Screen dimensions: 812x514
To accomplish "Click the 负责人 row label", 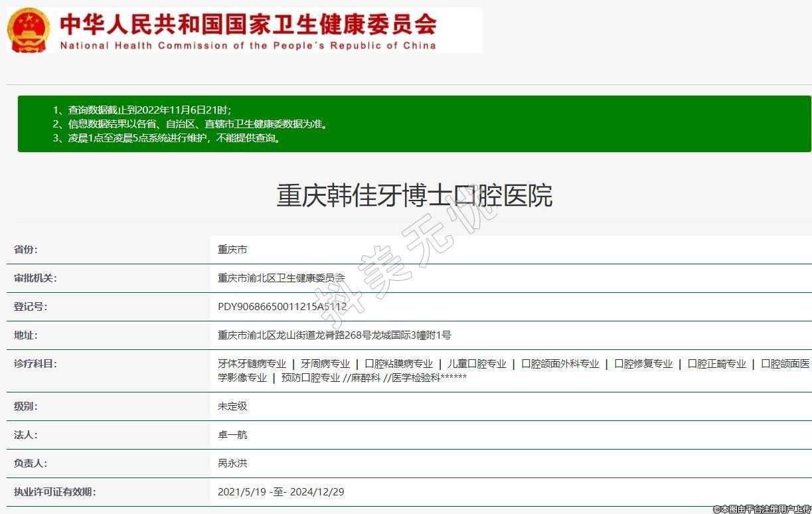I will (31, 464).
